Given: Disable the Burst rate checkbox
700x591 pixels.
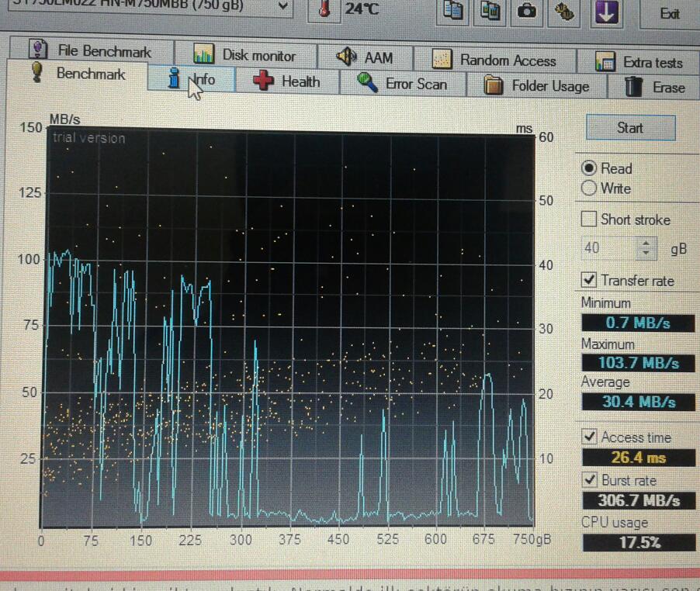Looking at the screenshot, I should [x=590, y=480].
